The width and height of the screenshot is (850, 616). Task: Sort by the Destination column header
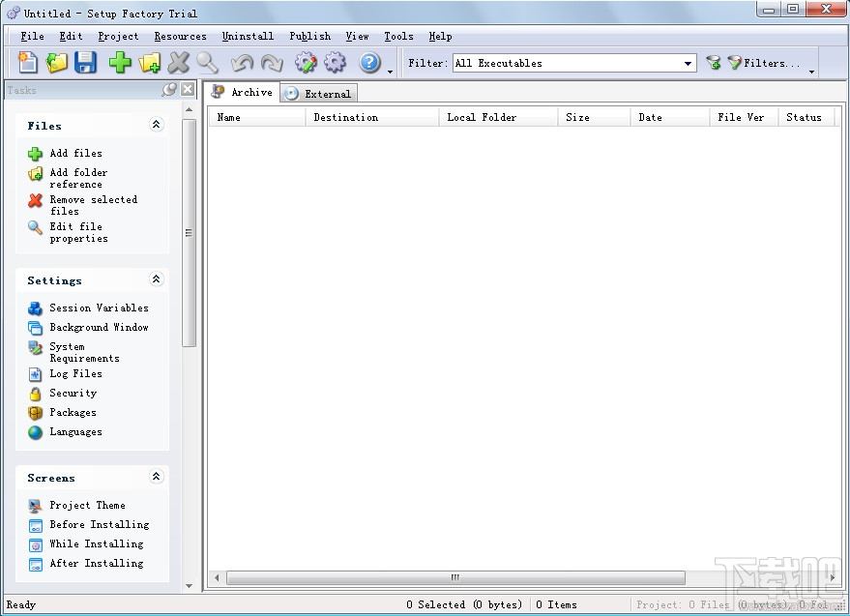372,117
